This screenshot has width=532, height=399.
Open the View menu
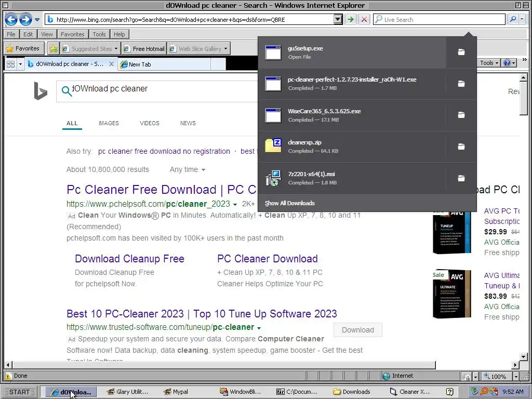click(x=47, y=34)
